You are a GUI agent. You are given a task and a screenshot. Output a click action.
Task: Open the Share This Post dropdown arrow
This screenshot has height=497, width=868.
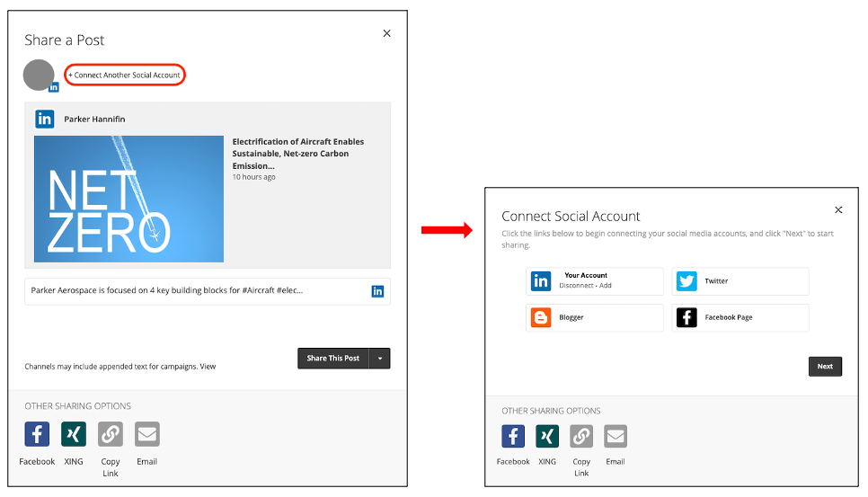pos(380,359)
